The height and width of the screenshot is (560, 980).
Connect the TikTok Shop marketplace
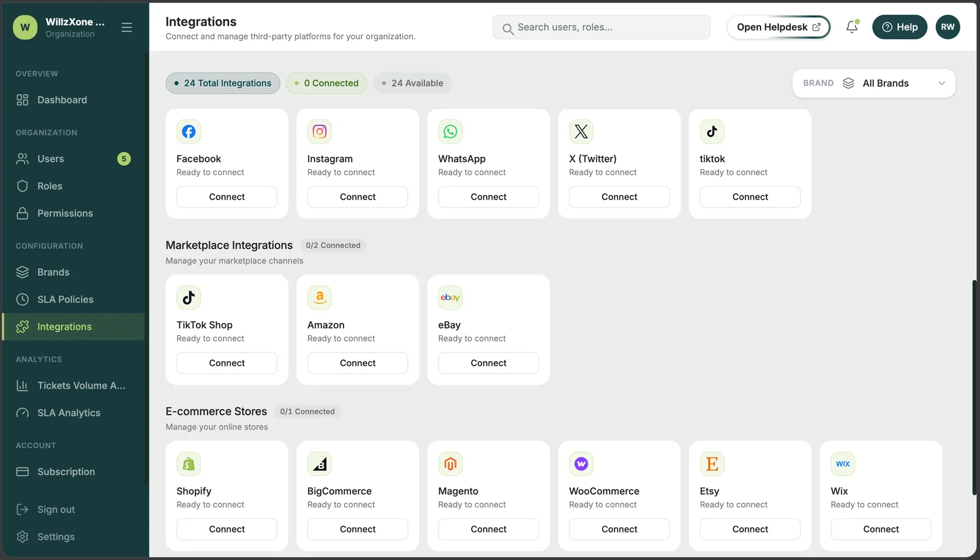click(x=227, y=363)
